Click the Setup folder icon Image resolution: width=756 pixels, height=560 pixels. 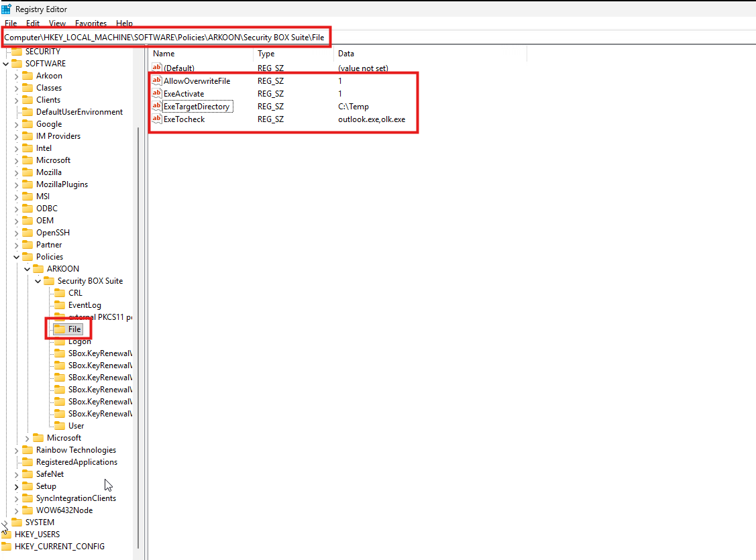click(28, 486)
